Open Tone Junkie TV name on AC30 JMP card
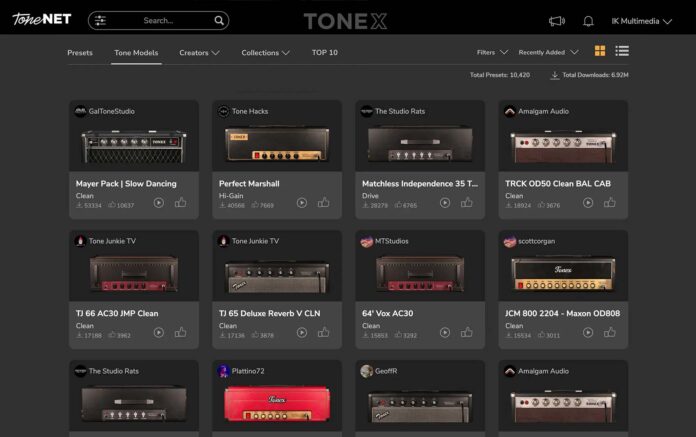Viewport: 696px width, 437px height. click(112, 241)
